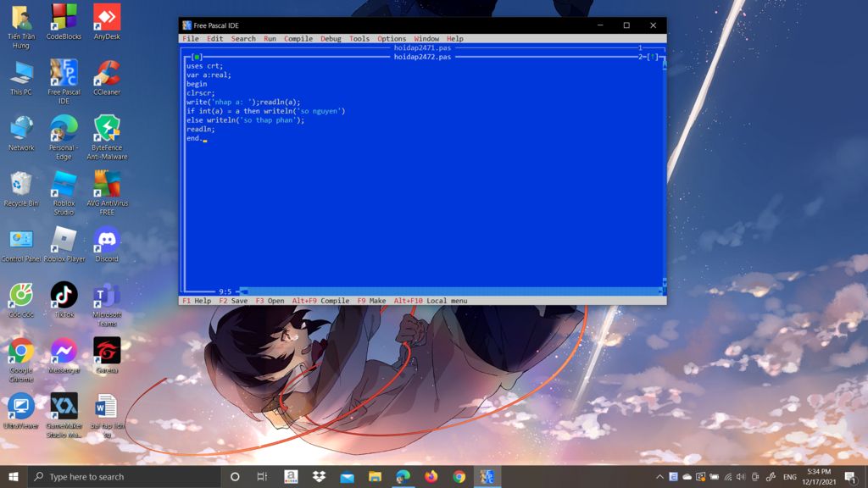This screenshot has height=488, width=868.
Task: Select the Tiến Trần Hưng user folder icon
Action: [x=21, y=26]
